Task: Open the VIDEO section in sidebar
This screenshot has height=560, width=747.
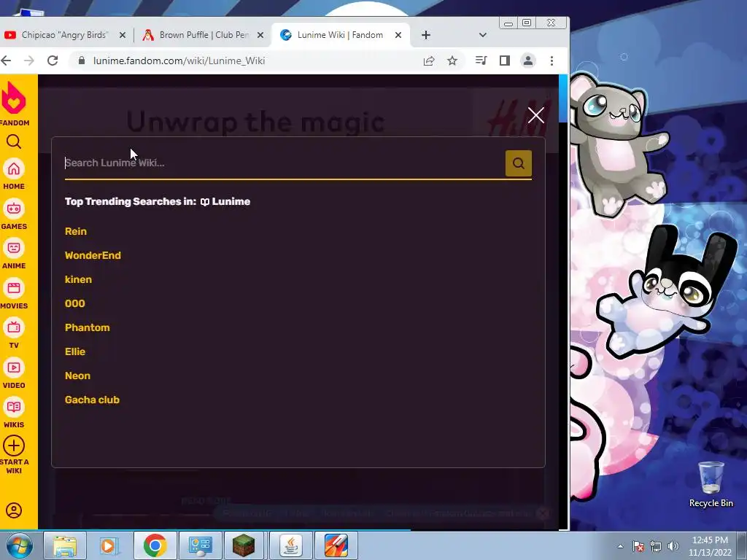Action: (x=14, y=373)
